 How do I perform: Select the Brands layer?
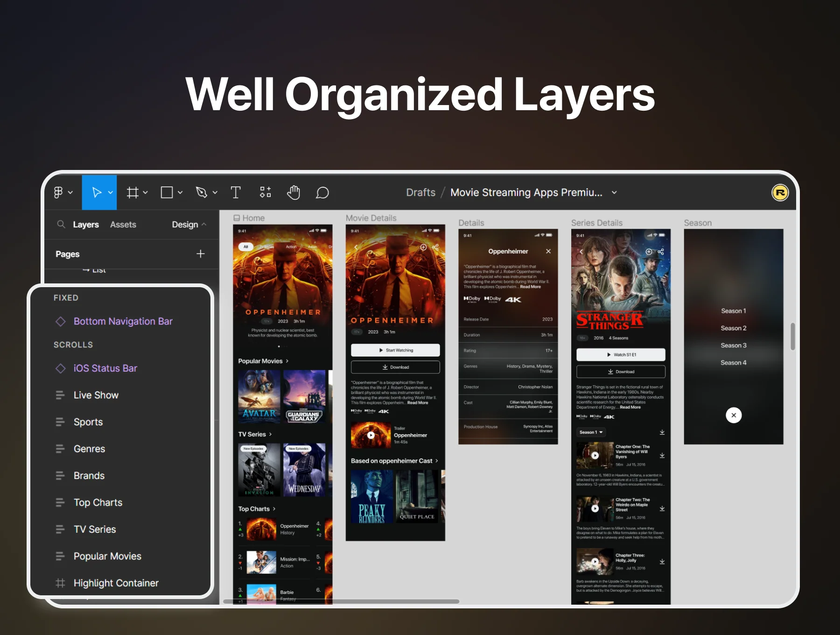[89, 476]
